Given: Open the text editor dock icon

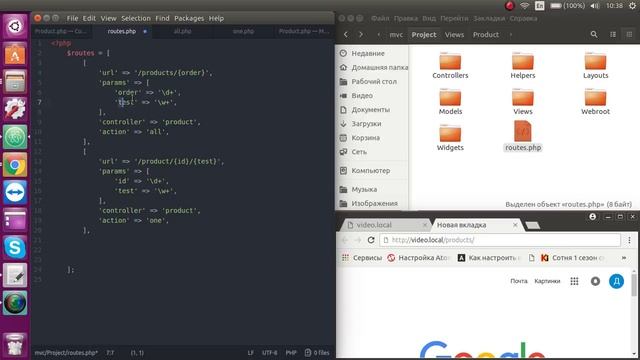Looking at the screenshot, I should (15, 275).
